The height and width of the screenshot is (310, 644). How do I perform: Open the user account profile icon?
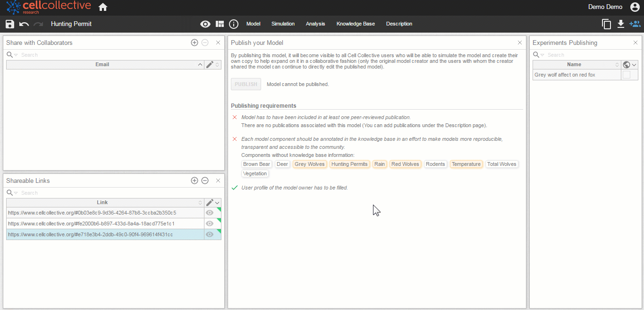point(635,7)
